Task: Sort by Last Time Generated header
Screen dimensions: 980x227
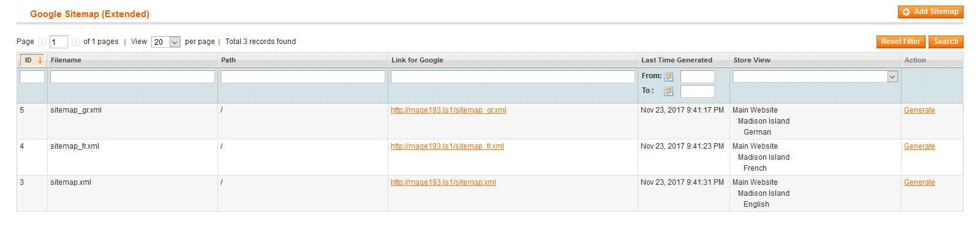Action: tap(677, 60)
